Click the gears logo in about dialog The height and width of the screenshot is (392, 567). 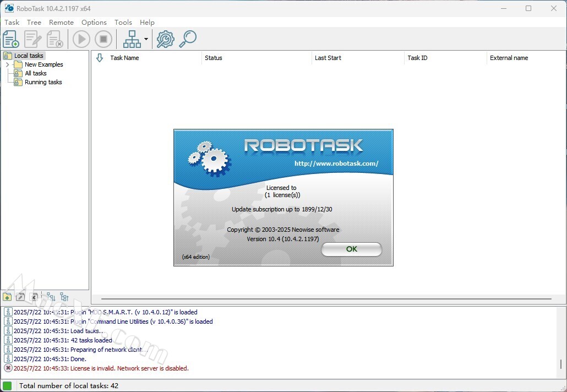209,159
